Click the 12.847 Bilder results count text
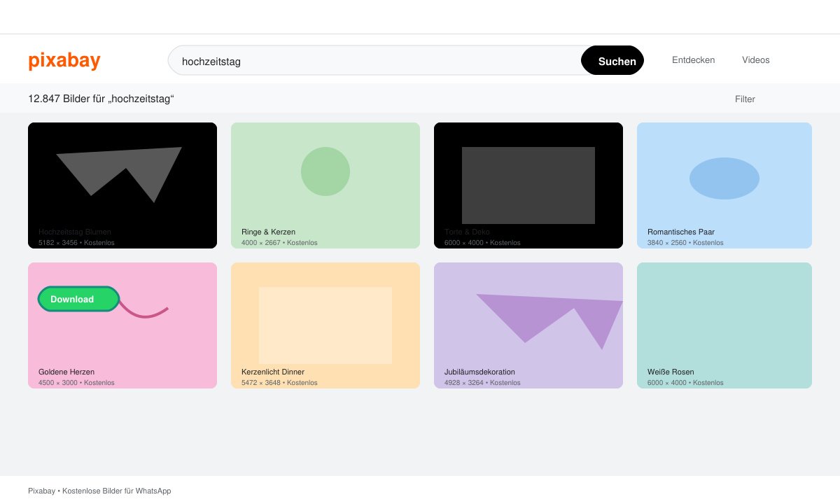The image size is (840, 504). pos(101,99)
